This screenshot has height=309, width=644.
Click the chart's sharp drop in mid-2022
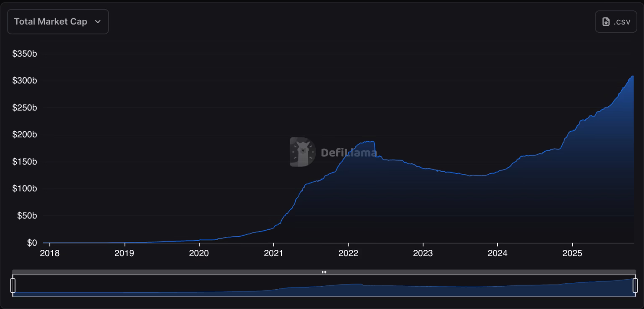click(x=374, y=149)
